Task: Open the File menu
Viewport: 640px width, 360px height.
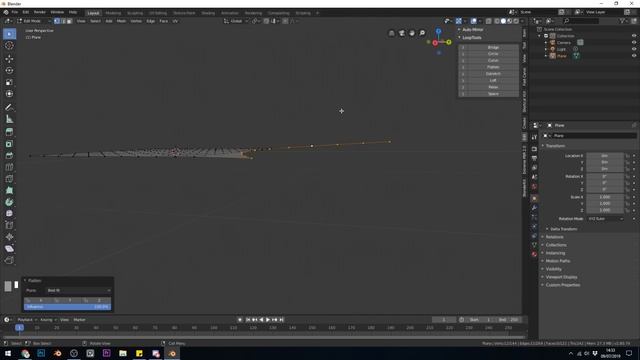Action: (15, 12)
